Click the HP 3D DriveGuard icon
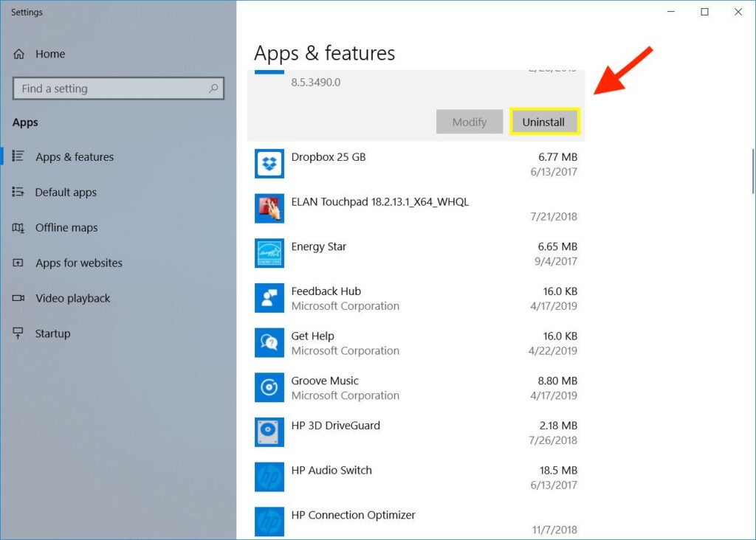The width and height of the screenshot is (756, 540). pyautogui.click(x=269, y=432)
